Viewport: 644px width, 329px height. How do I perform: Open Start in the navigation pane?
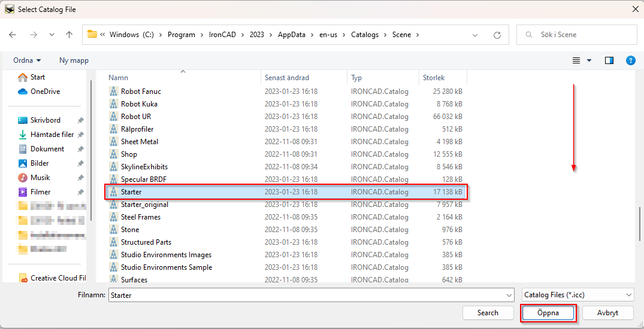point(32,77)
